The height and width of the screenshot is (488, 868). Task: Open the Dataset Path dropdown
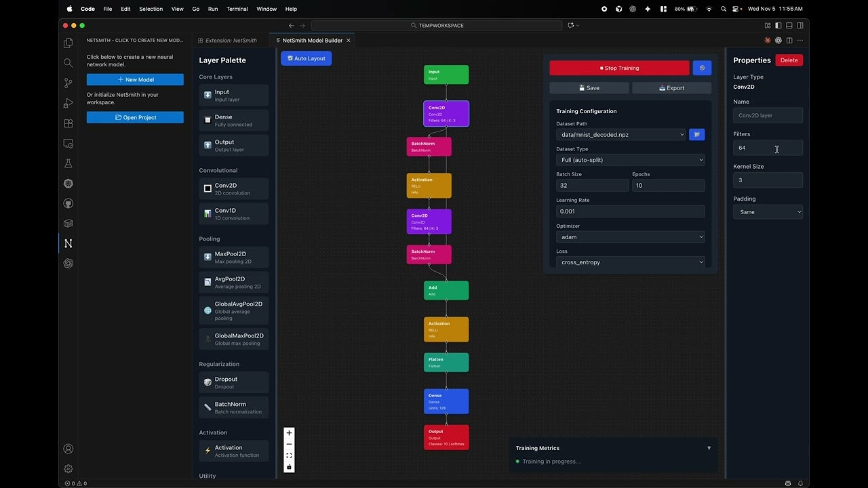pyautogui.click(x=621, y=134)
